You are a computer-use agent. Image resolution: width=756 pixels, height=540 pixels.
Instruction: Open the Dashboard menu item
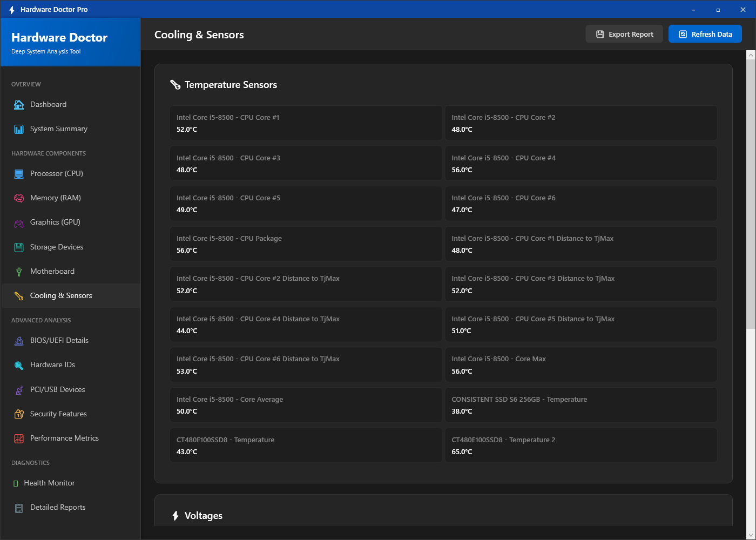click(x=71, y=105)
